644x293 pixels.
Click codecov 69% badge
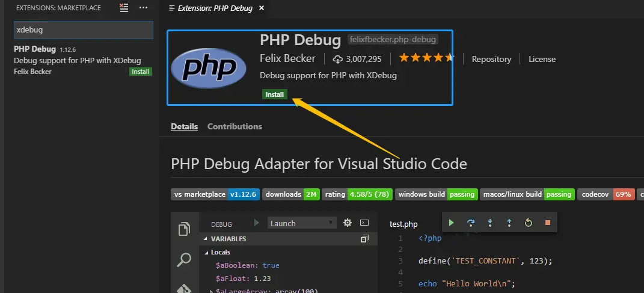pos(606,194)
